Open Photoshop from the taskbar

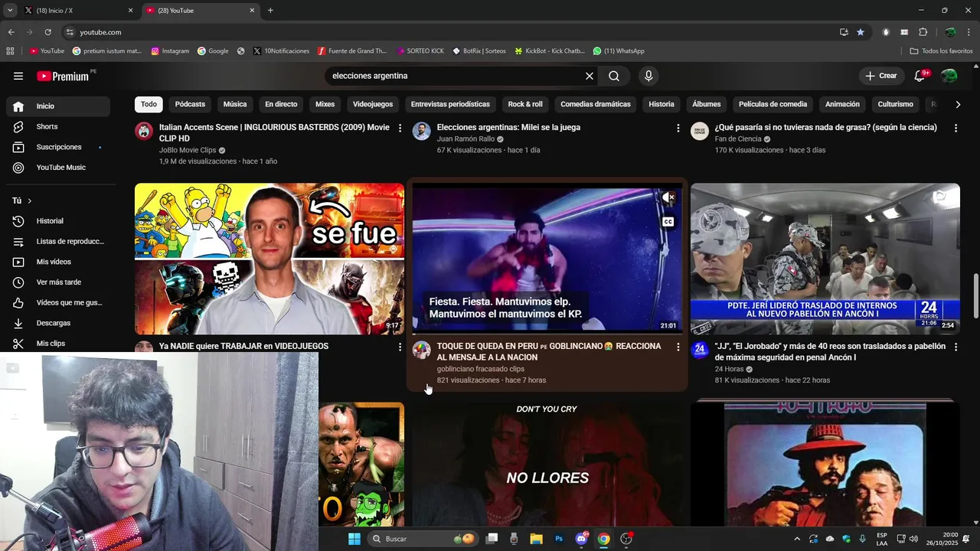click(x=559, y=539)
